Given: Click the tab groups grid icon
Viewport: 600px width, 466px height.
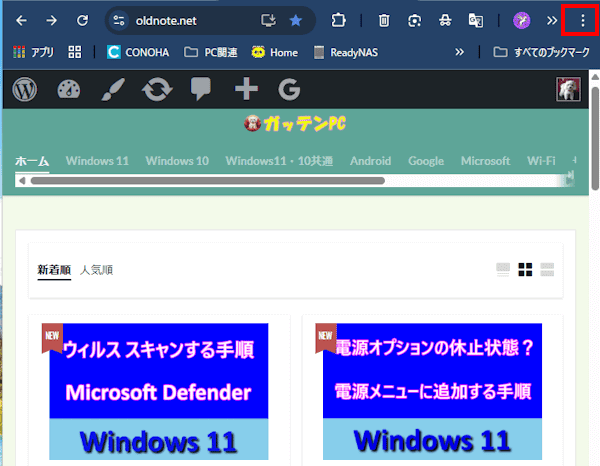Looking at the screenshot, I should (x=75, y=52).
